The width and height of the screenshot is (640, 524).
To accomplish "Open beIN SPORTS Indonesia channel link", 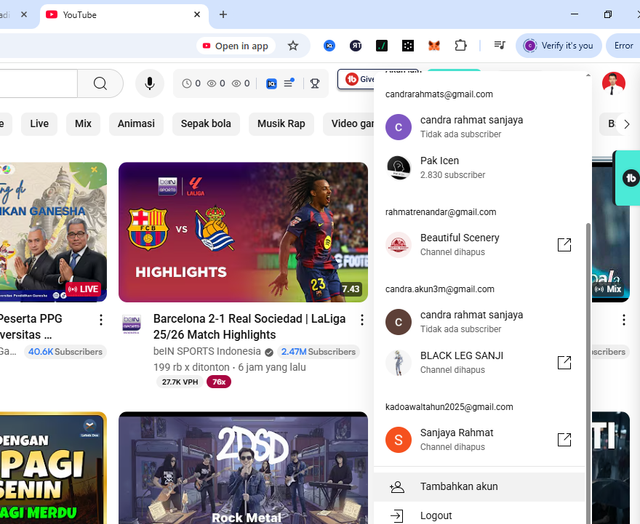I will (207, 351).
